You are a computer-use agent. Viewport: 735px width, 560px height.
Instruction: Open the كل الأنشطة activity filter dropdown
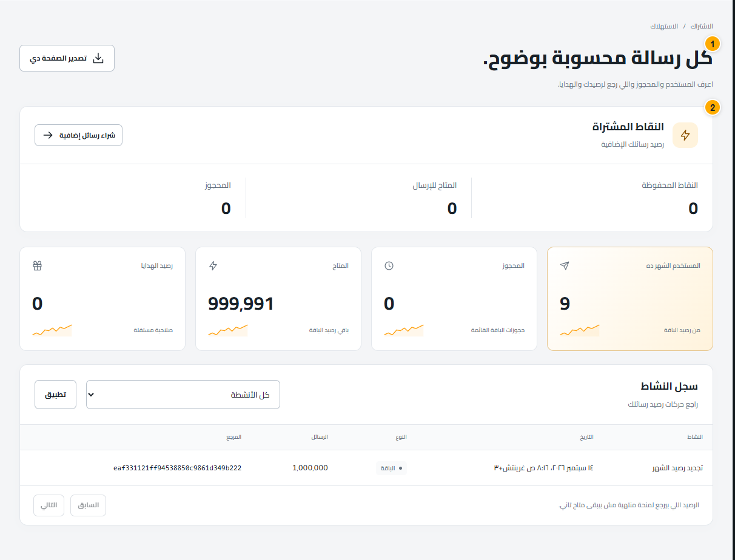(183, 395)
